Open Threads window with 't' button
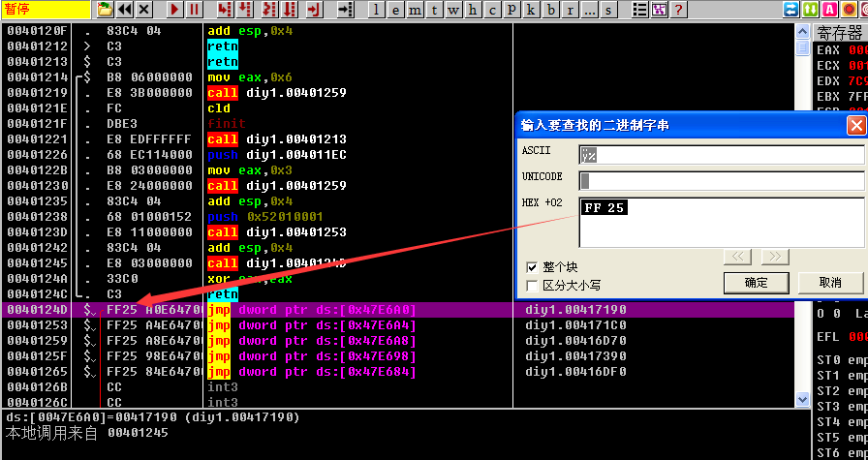 tap(434, 10)
